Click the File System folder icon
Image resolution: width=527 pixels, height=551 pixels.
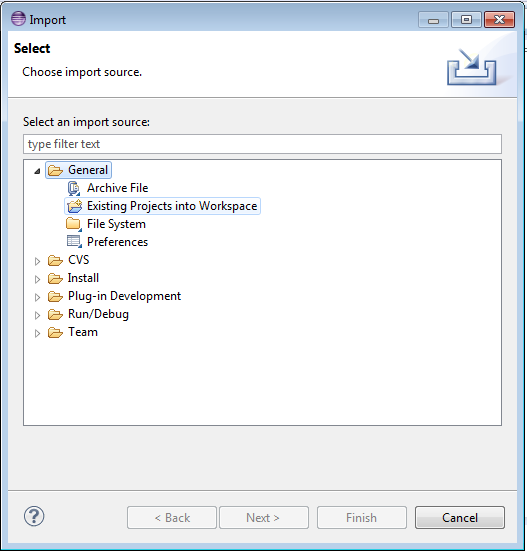coord(74,224)
